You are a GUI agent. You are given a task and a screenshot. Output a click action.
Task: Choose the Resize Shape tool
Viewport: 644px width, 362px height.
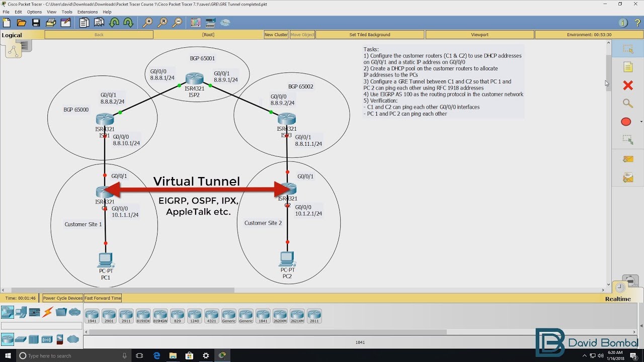pos(627,140)
